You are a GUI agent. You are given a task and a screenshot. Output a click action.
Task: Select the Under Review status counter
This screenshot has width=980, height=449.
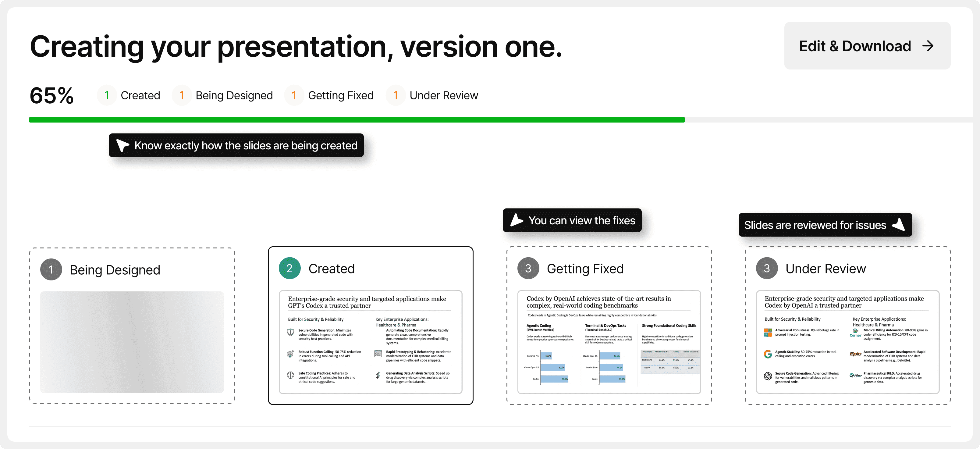[x=432, y=95]
